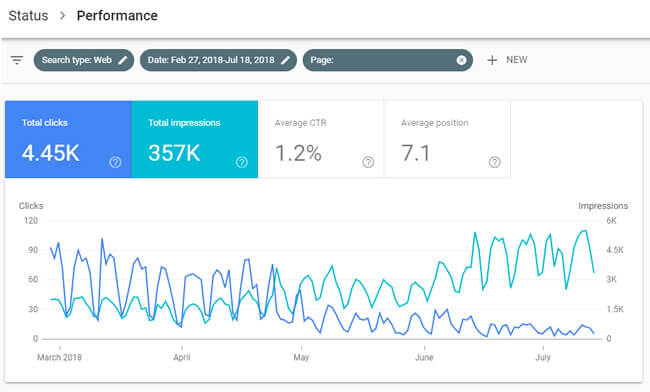Edit the Date range filter pencil
The width and height of the screenshot is (650, 392).
pos(285,60)
